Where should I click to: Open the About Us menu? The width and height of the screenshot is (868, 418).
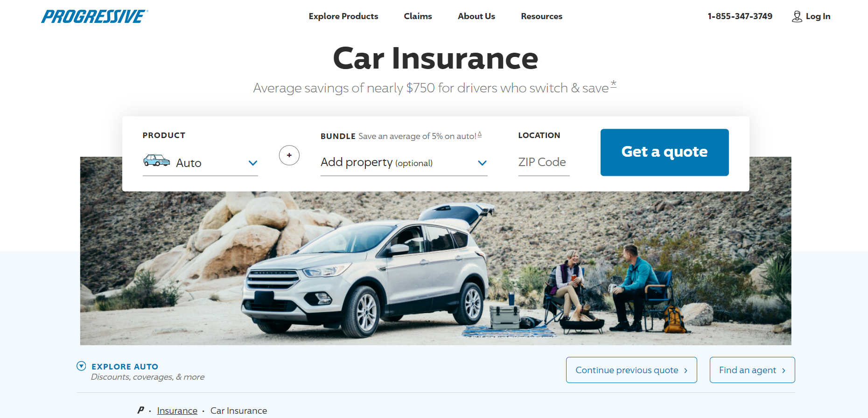(476, 16)
